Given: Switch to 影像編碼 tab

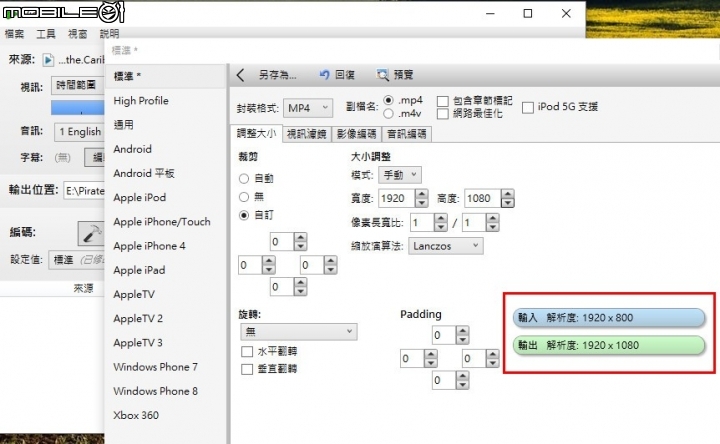Looking at the screenshot, I should click(356, 134).
